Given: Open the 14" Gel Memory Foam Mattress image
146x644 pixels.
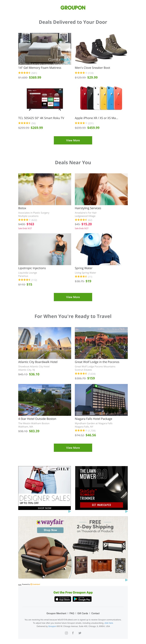Looking at the screenshot, I should (x=45, y=49).
